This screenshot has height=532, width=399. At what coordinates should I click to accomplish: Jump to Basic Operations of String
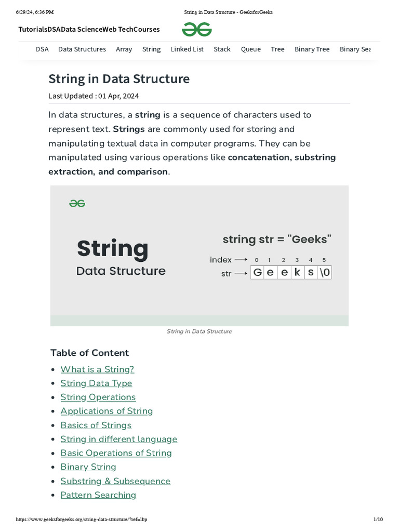116,453
